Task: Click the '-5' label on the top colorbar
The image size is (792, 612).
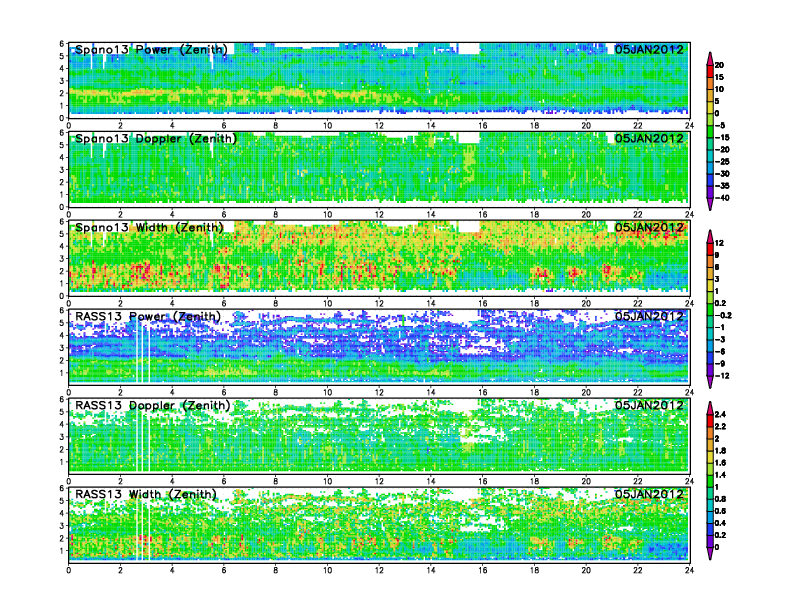Action: 720,126
